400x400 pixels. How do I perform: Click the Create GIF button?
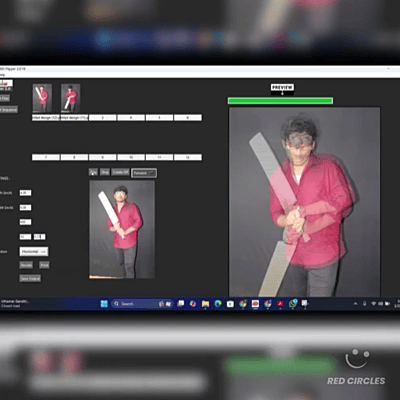pyautogui.click(x=120, y=172)
